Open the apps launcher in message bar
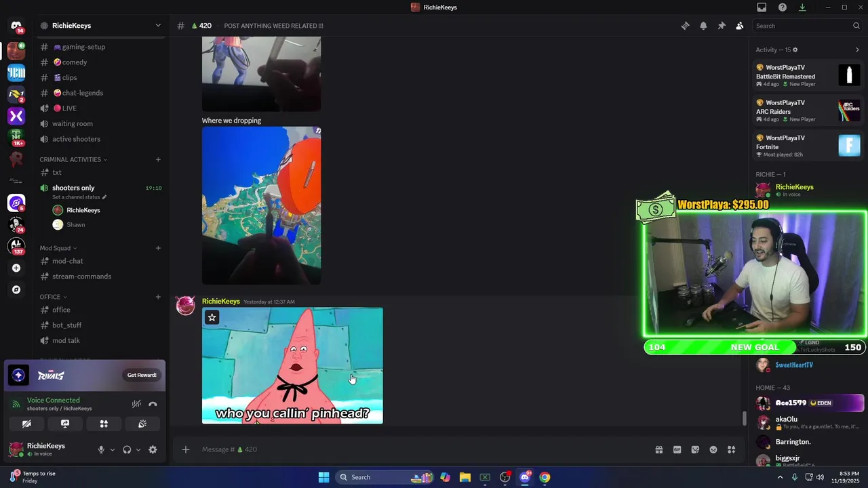Viewport: 868px width, 488px height. [x=732, y=449]
